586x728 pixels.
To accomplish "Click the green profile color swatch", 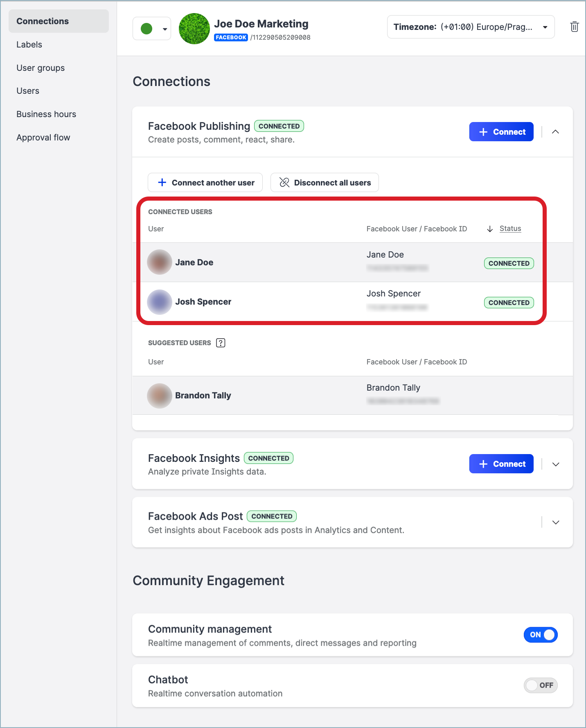I will click(146, 29).
